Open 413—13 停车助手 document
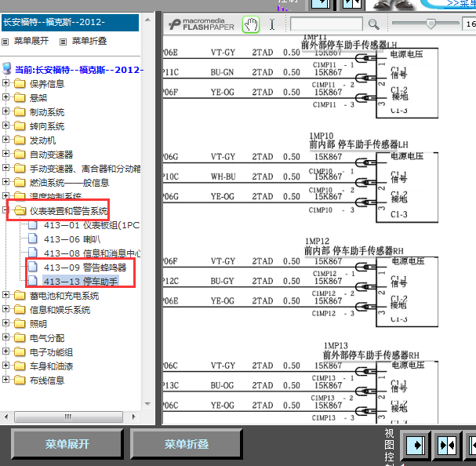This screenshot has height=466, width=476. (81, 282)
